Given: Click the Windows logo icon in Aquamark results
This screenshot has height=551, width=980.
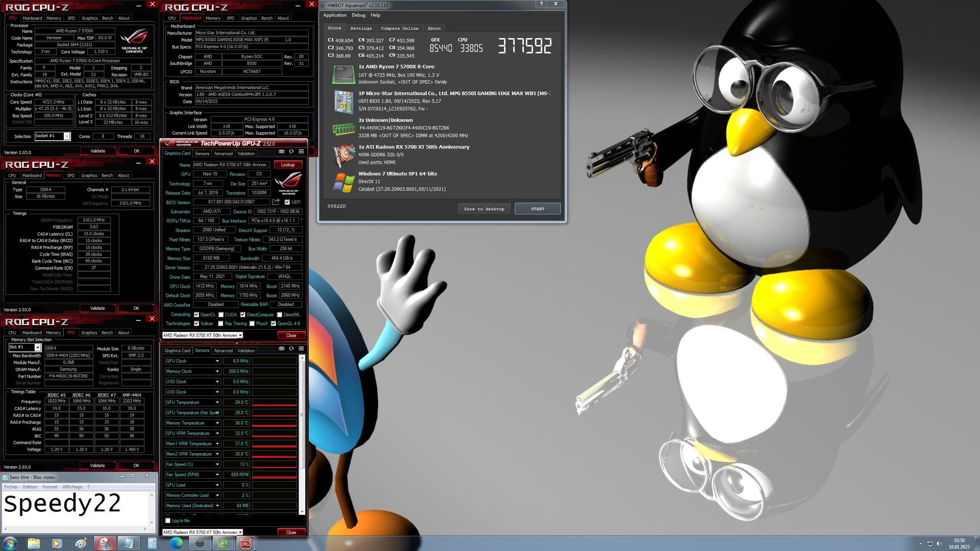Looking at the screenshot, I should 344,183.
